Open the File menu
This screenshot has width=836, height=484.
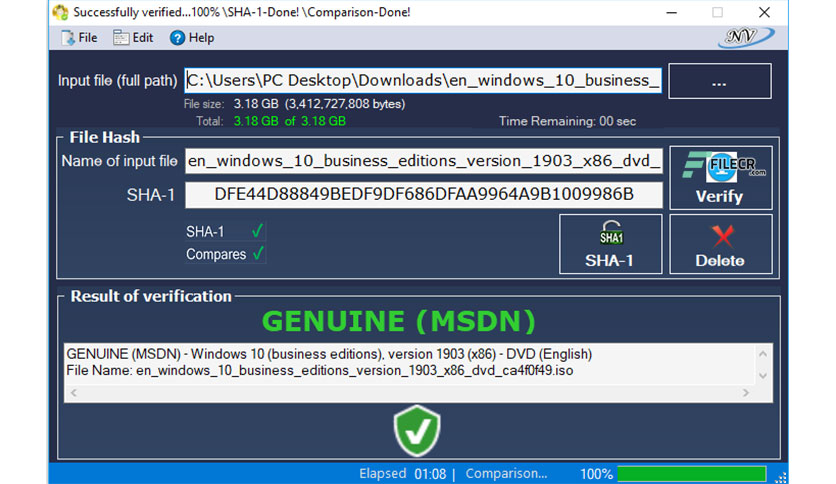(79, 38)
